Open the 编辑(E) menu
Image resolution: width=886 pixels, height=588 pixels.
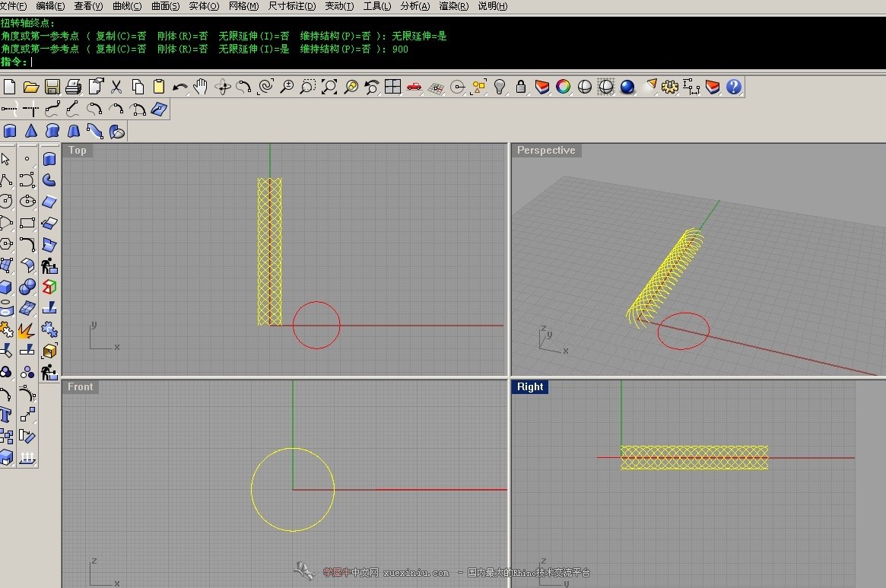[50, 6]
